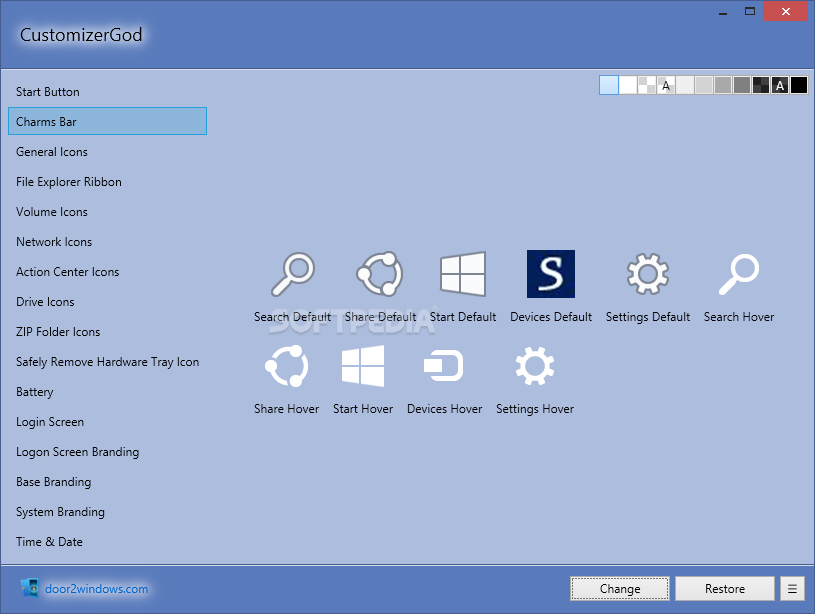
Task: Choose the very light gray swatch
Action: (x=685, y=85)
